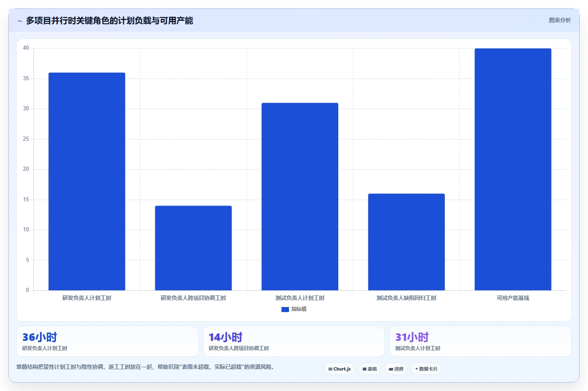The width and height of the screenshot is (588, 391).
Task: Click the x-axis label 测试负责人缺陷回归工时
Action: click(x=406, y=298)
